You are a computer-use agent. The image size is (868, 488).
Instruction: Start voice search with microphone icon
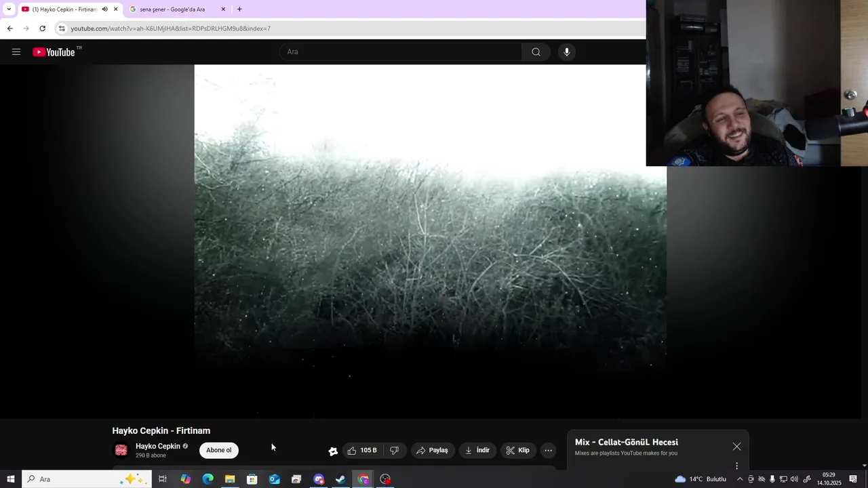tap(567, 52)
